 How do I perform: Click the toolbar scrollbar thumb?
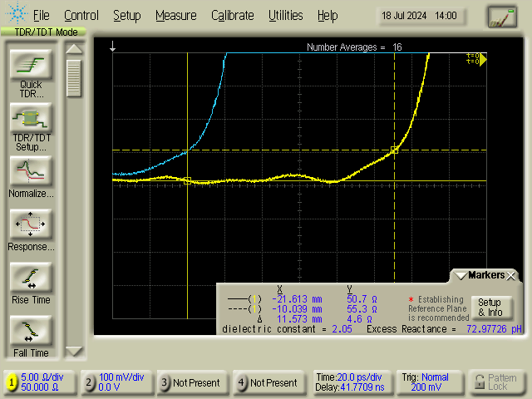74,78
